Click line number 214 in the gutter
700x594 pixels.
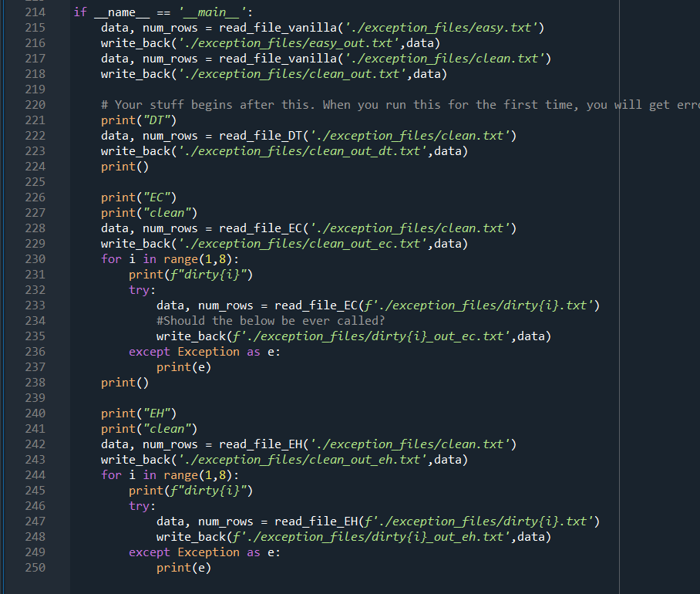coord(35,12)
